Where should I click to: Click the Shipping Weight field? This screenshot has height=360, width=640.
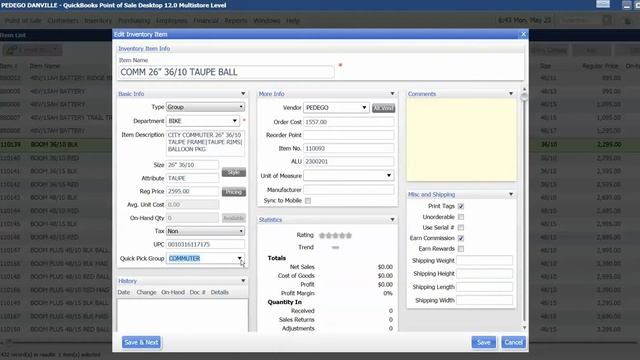(484, 260)
